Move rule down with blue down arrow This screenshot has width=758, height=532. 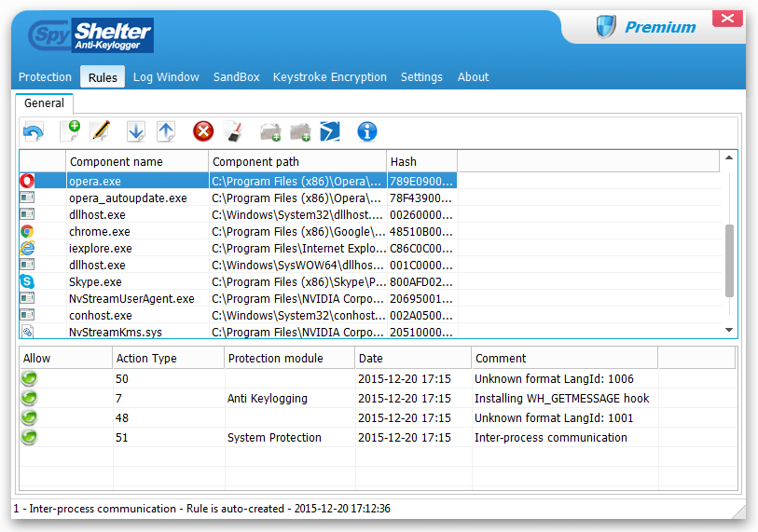point(136,131)
